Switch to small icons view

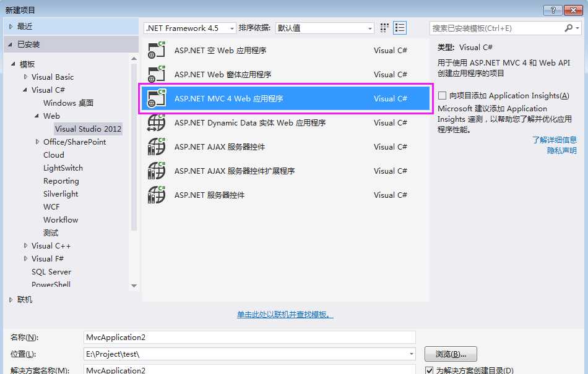384,28
